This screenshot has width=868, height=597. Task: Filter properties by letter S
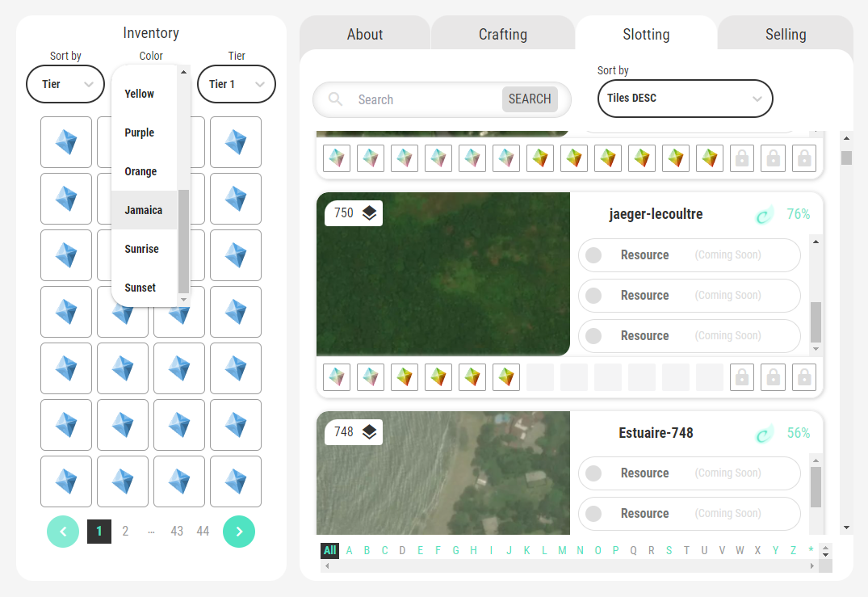point(669,550)
